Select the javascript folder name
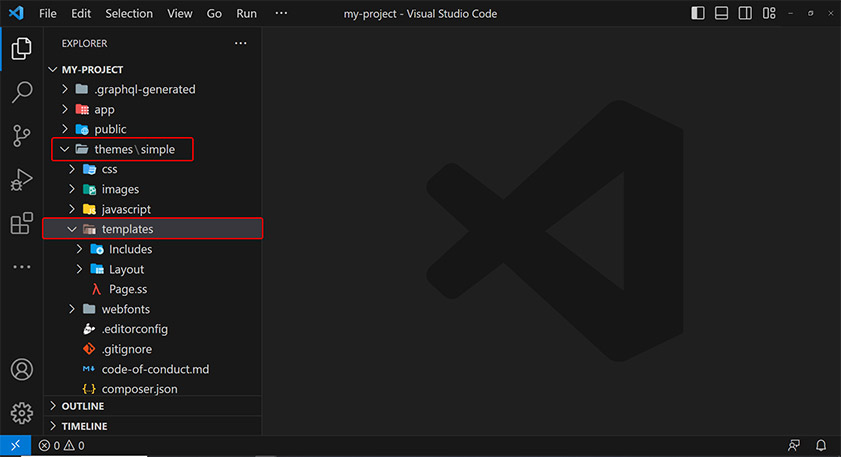Screen dimensions: 841x457 click(126, 209)
